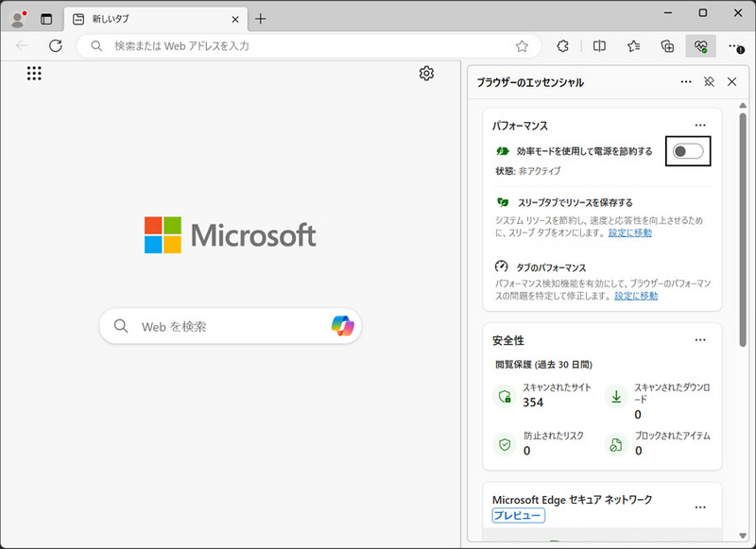Screen dimensions: 756x549
Task: Open the page settings gear
Action: point(426,74)
